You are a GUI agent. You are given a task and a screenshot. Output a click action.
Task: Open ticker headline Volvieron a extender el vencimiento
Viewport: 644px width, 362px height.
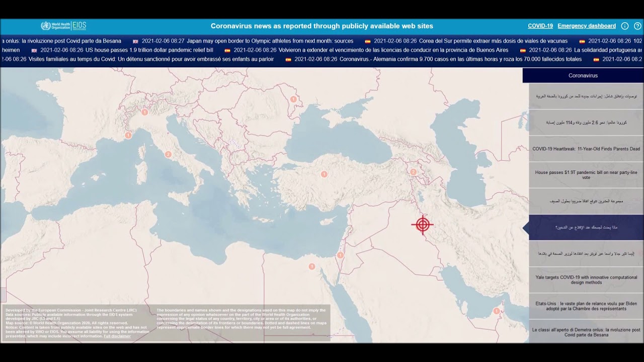click(x=393, y=50)
